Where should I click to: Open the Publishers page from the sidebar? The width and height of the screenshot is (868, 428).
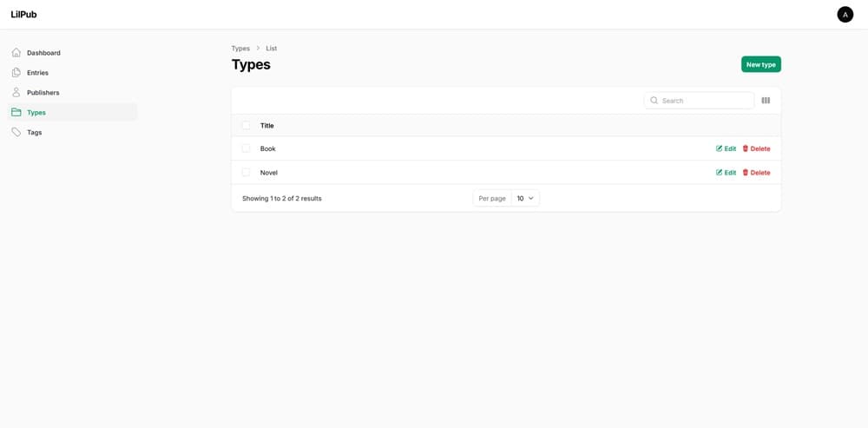point(43,93)
